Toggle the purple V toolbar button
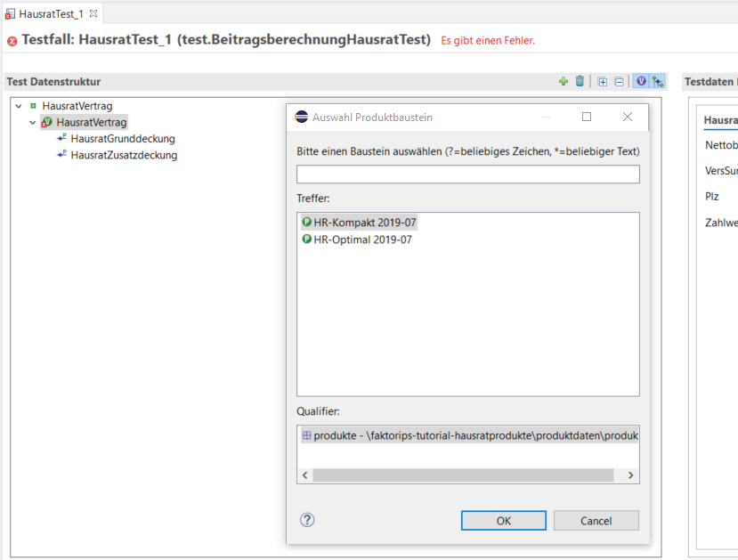 pos(641,81)
